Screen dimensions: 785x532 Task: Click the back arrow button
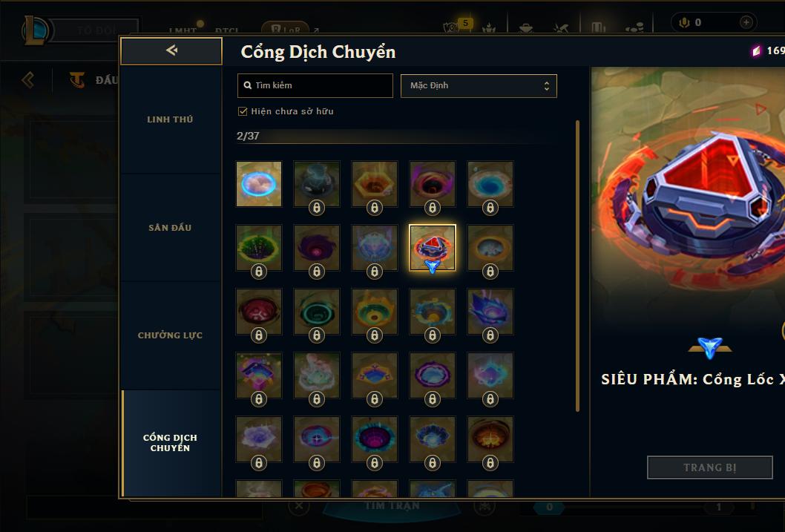[x=171, y=50]
